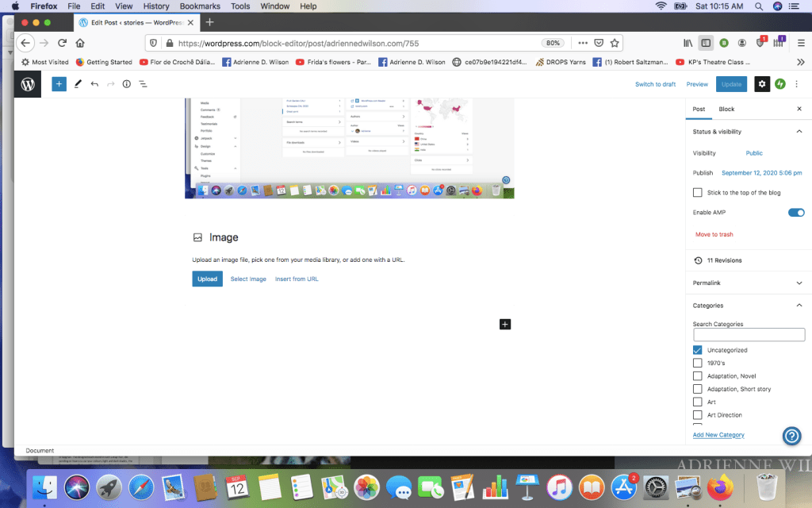Open the Jetpack green lightning icon
The height and width of the screenshot is (508, 812).
[780, 83]
